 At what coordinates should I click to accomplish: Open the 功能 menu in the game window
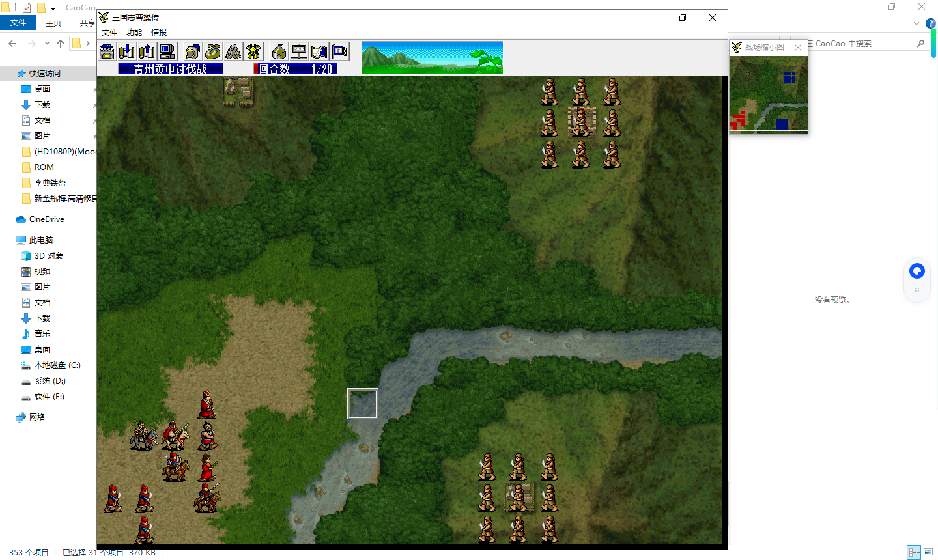(134, 32)
